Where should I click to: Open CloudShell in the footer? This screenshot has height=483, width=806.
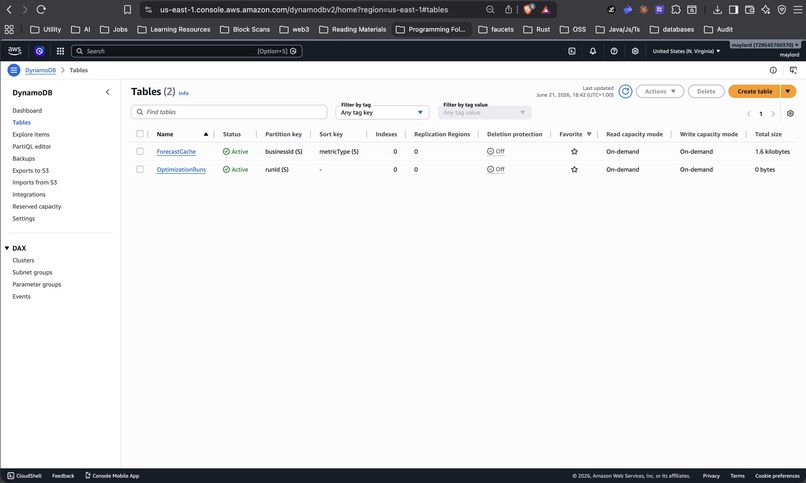click(x=24, y=476)
